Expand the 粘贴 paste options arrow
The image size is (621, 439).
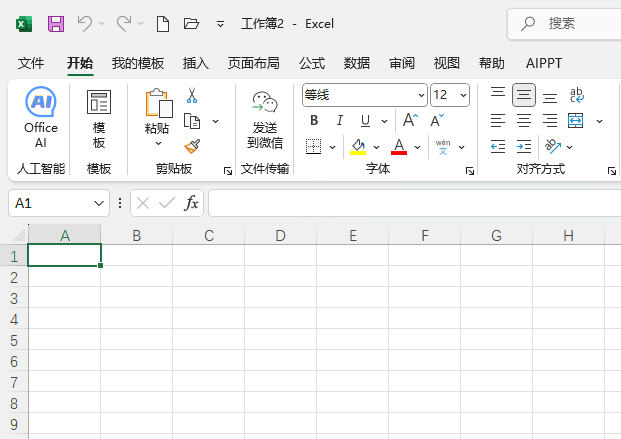tap(158, 143)
